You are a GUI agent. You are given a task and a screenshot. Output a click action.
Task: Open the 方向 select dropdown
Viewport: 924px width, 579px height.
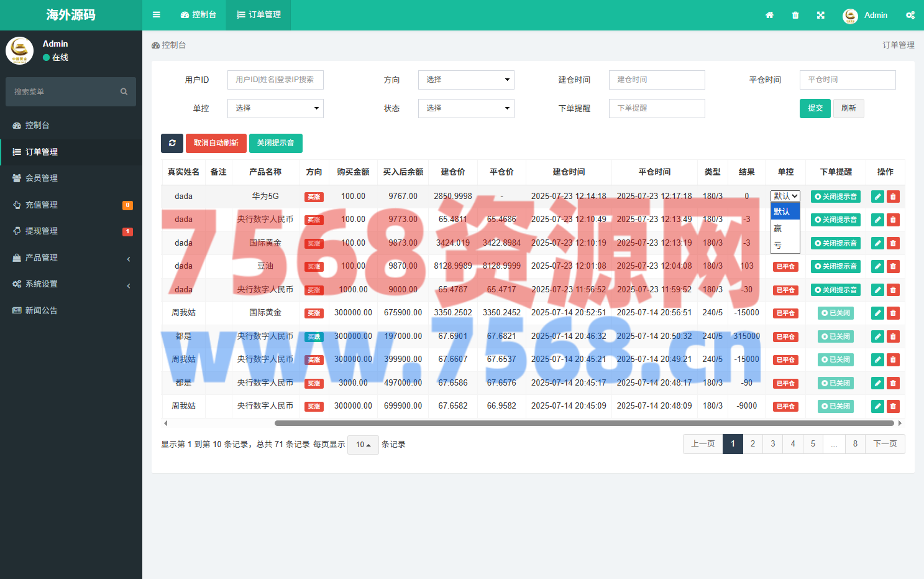tap(466, 80)
